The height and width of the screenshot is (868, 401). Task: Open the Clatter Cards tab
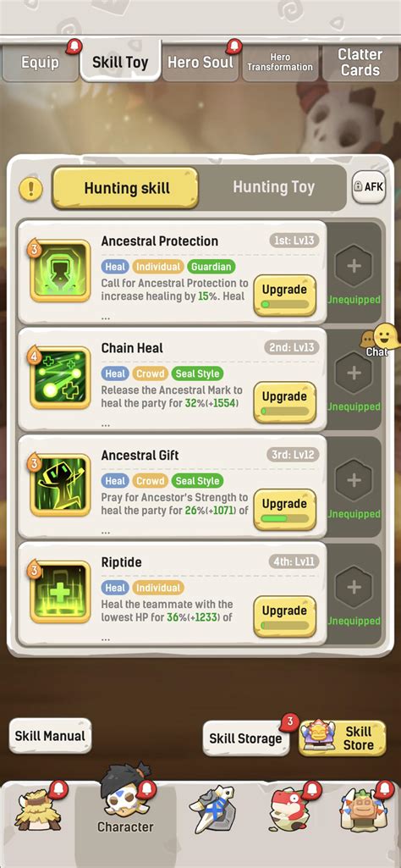[x=360, y=63]
